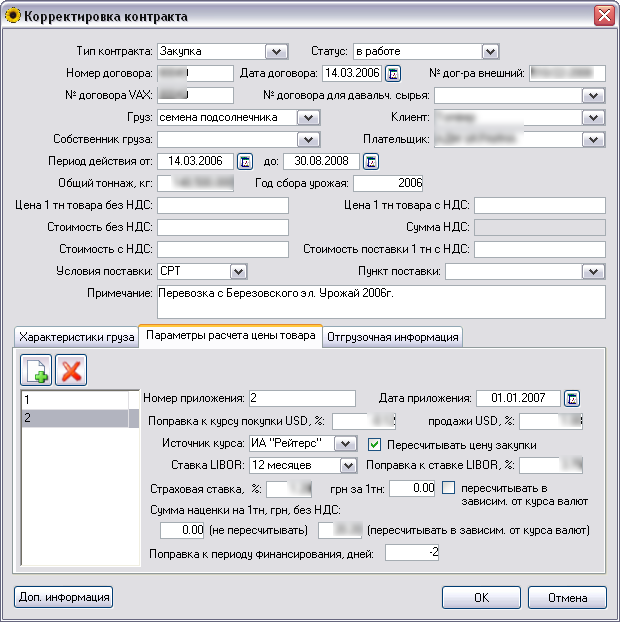
Task: Open calendar for Дата приложения
Action: 572,398
